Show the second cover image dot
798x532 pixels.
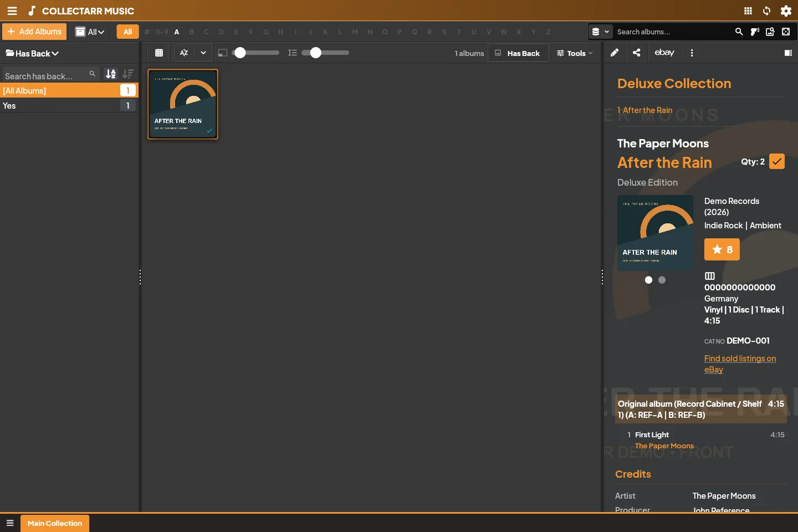[x=662, y=280]
